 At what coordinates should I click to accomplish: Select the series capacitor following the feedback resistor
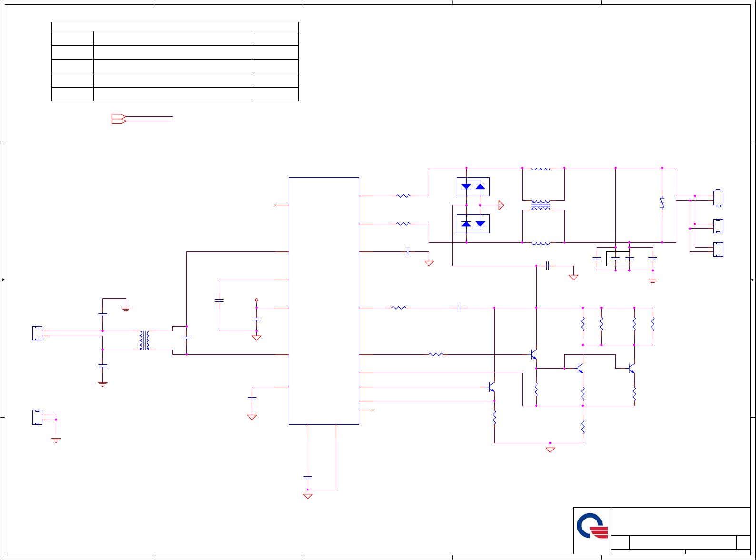tap(459, 308)
